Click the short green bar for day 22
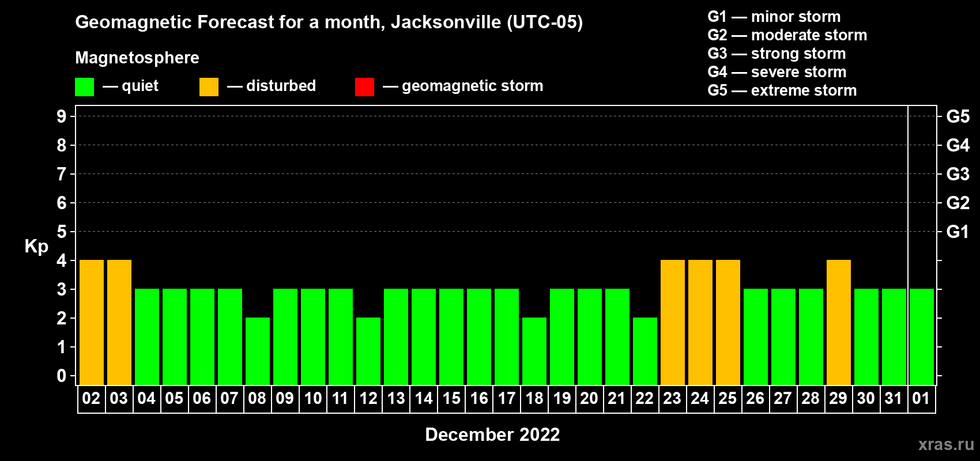Viewport: 980px width, 461px height. [645, 351]
